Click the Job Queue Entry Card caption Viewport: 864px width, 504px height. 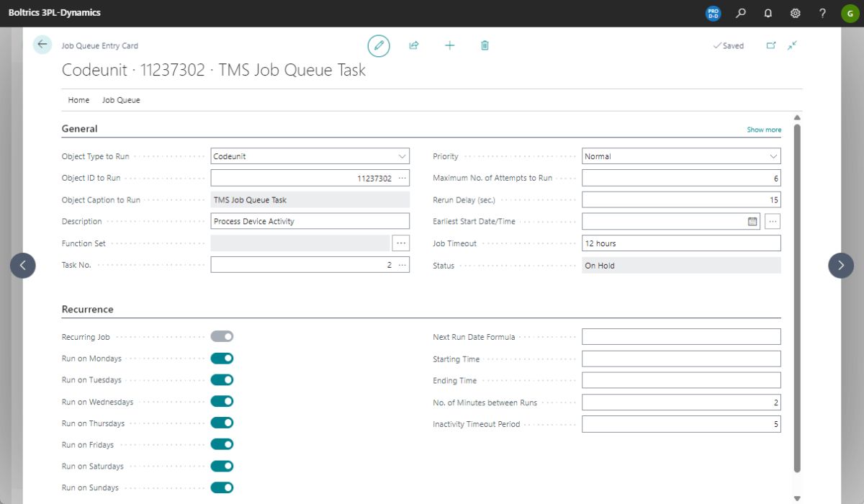pos(100,45)
